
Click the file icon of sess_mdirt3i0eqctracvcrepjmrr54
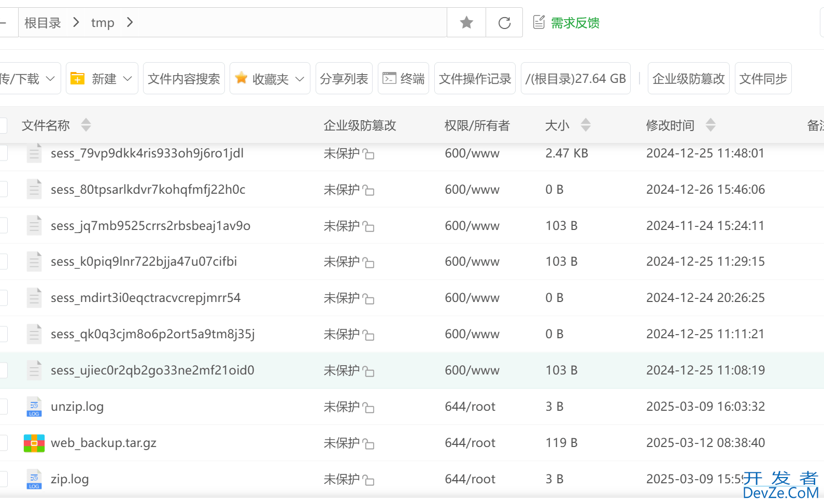tap(34, 297)
